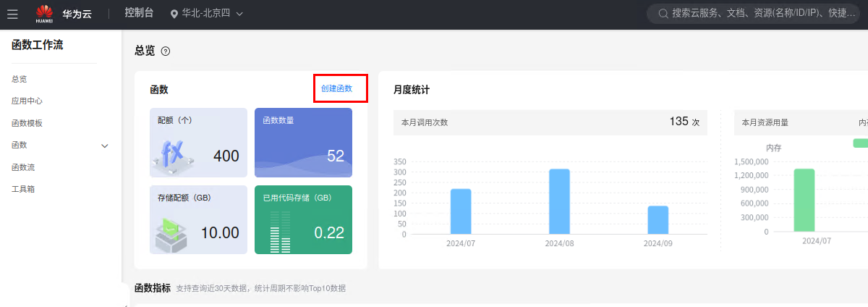The height and width of the screenshot is (307, 868).
Task: Click the 已用代码存储 0.22 card
Action: [x=303, y=220]
